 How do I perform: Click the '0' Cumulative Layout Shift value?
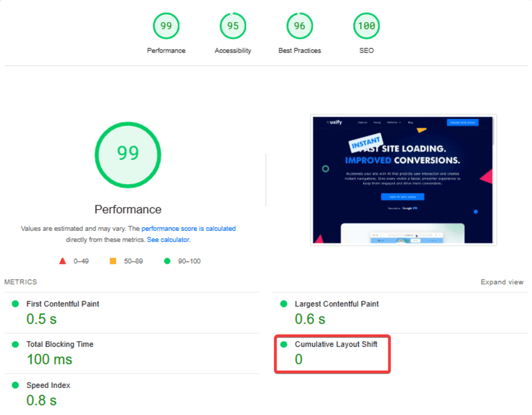coord(299,359)
